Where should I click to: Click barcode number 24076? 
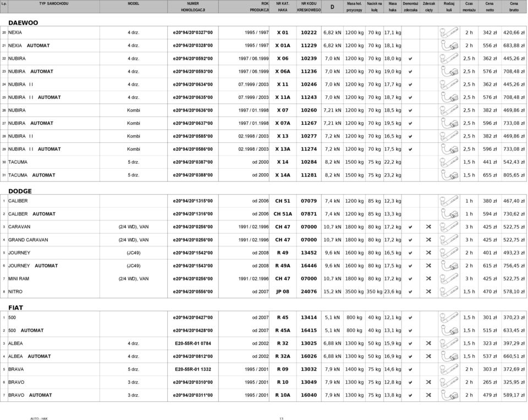click(309, 292)
